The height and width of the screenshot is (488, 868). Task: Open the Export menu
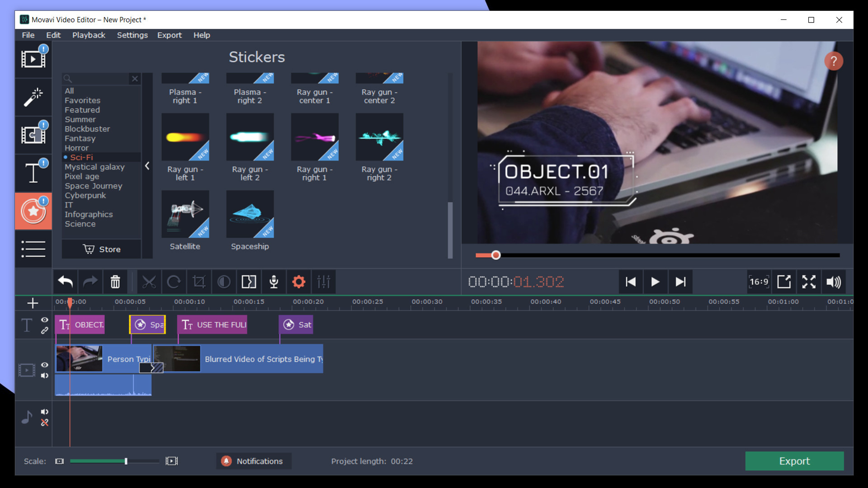click(x=169, y=35)
